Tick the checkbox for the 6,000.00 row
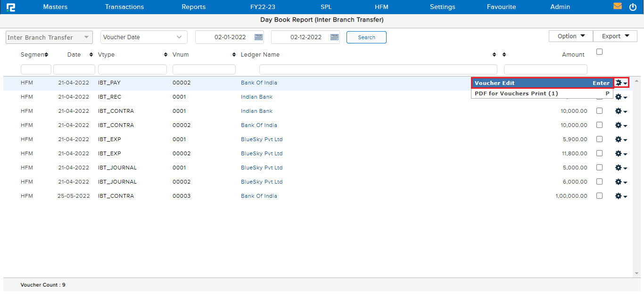Image resolution: width=644 pixels, height=295 pixels. (599, 182)
